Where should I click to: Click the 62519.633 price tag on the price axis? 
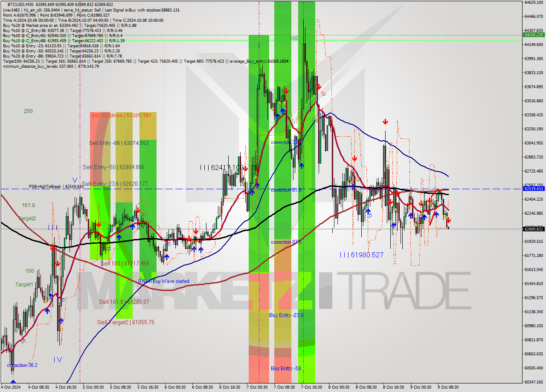coord(533,188)
